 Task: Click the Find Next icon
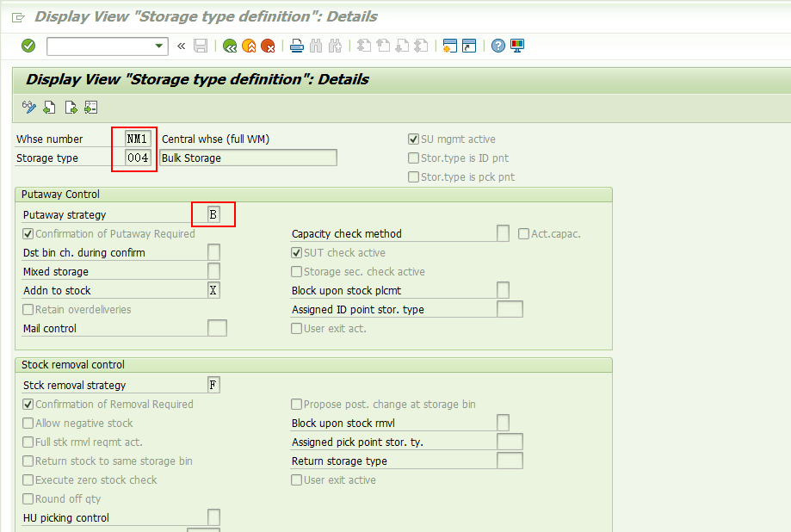(x=335, y=46)
